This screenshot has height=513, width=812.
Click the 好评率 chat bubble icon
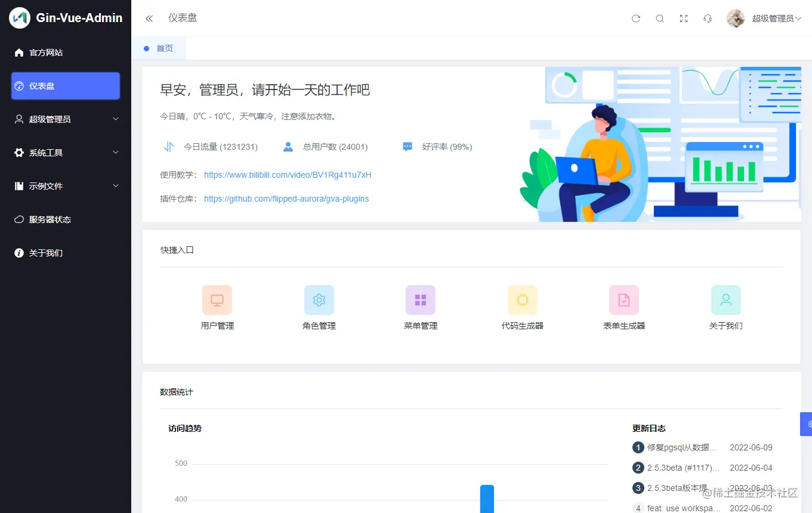(x=407, y=147)
